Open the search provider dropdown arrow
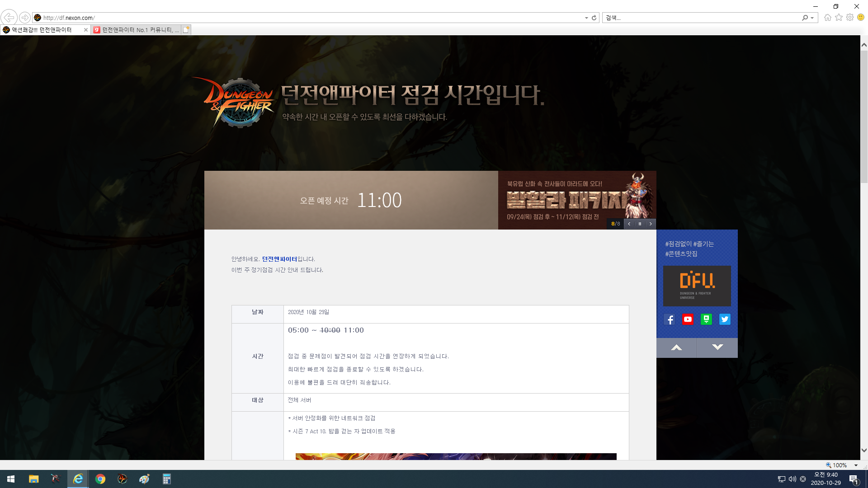This screenshot has height=488, width=868. pyautogui.click(x=812, y=18)
